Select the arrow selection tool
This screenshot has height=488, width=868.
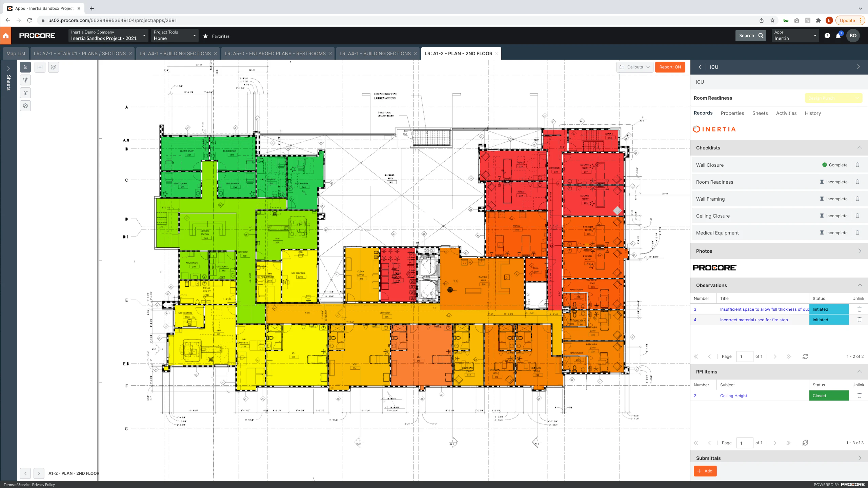(25, 67)
